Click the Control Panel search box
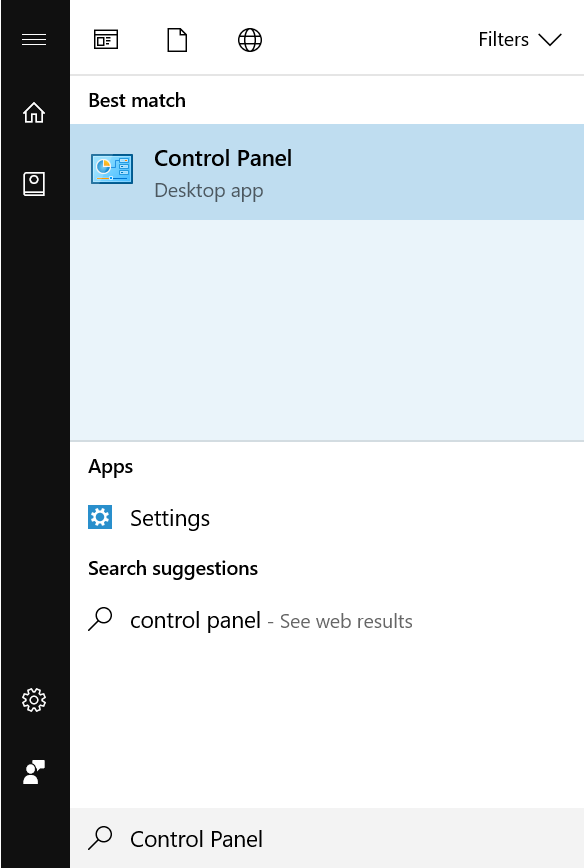The image size is (584, 868). [327, 838]
